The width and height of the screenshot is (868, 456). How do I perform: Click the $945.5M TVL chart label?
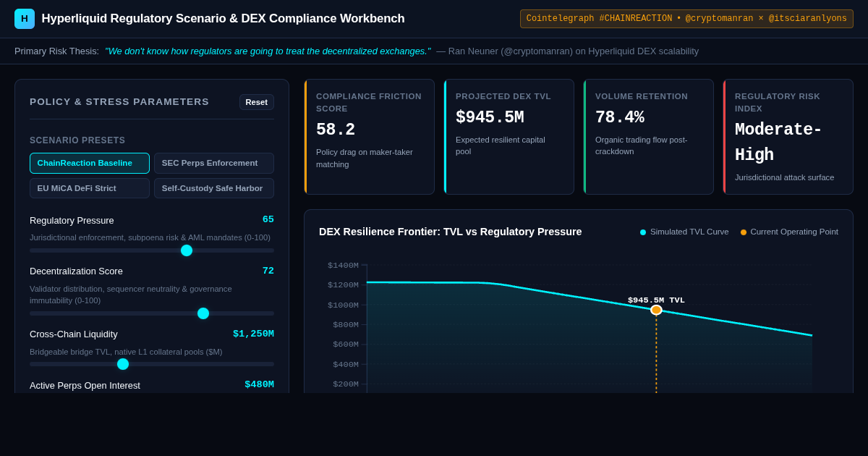click(x=656, y=300)
